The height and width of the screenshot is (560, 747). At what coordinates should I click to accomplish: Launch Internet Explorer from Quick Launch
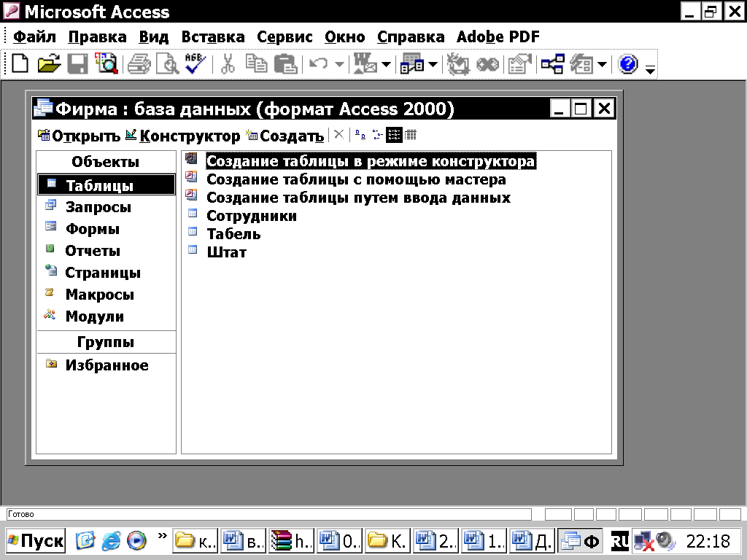(x=111, y=540)
